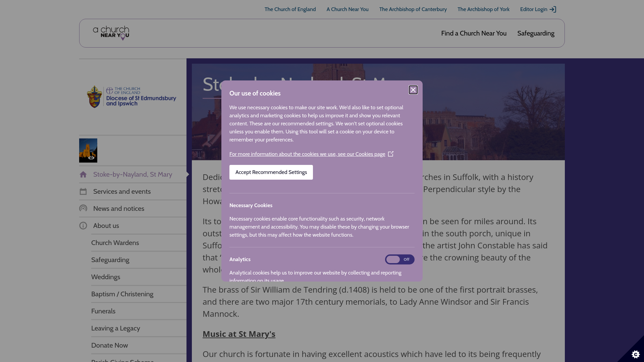644x362 pixels.
Task: Close the cookies dialog with X
Action: (x=413, y=90)
